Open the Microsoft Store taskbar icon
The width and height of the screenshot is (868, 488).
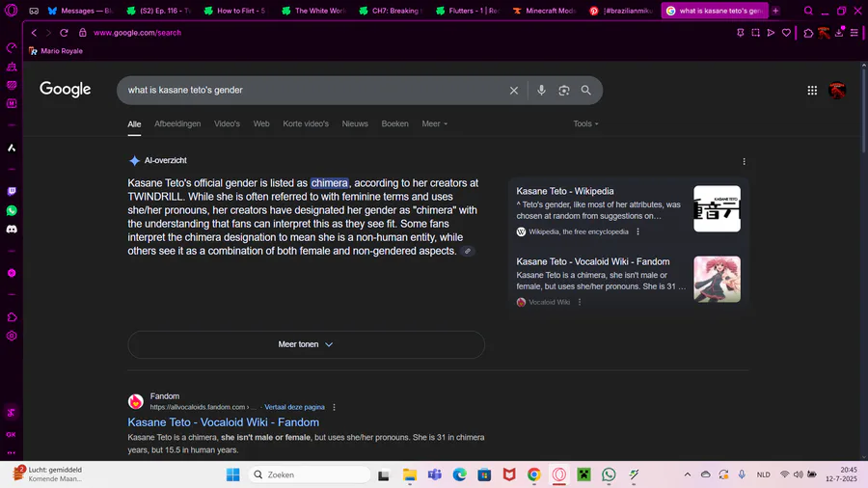click(484, 474)
